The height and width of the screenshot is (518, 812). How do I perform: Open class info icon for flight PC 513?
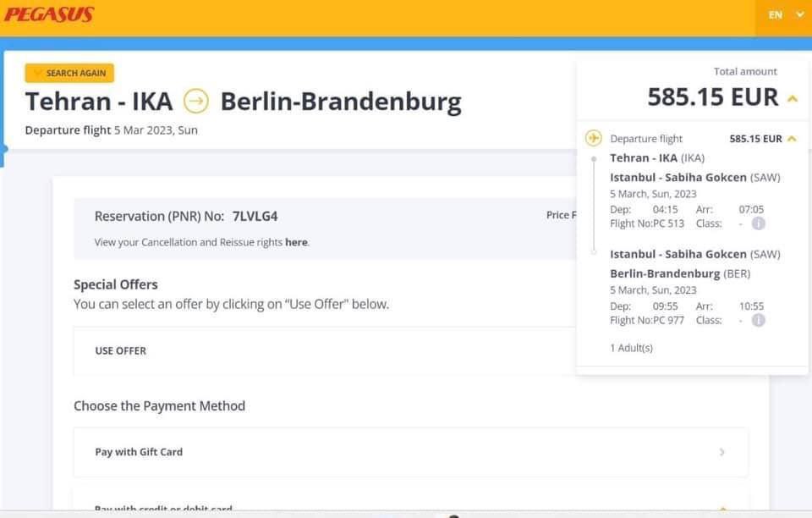pos(759,223)
